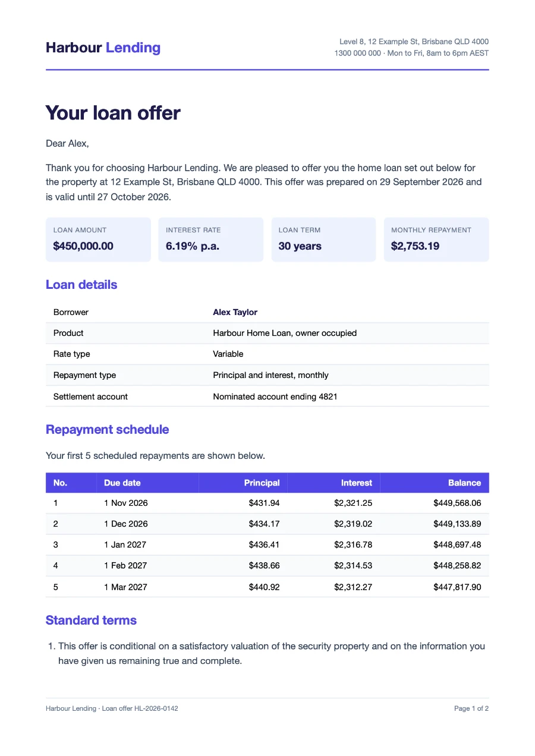The height and width of the screenshot is (756, 535).
Task: Click 'Nominated account ending 4821' value
Action: click(275, 396)
